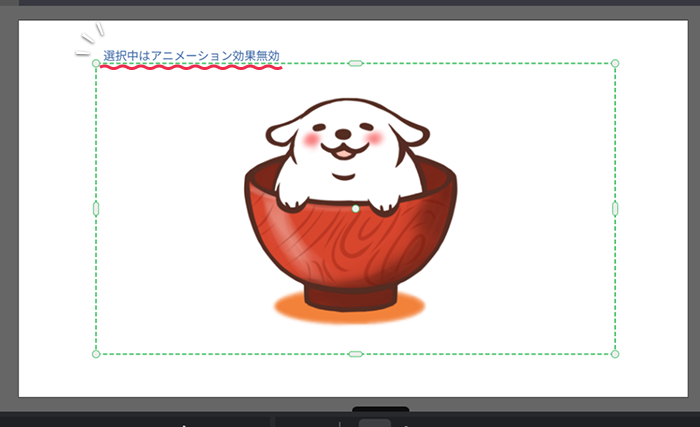Screen dimensions: 700x427
Task: Click the bottom-right corner selection handle
Action: click(x=615, y=354)
